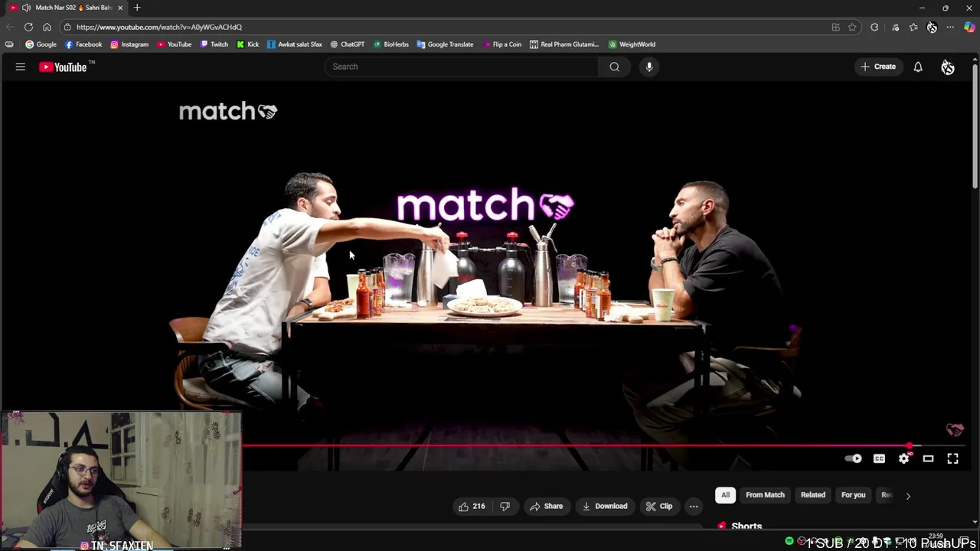This screenshot has width=980, height=551.
Task: Open the Shorts section heading
Action: click(746, 526)
